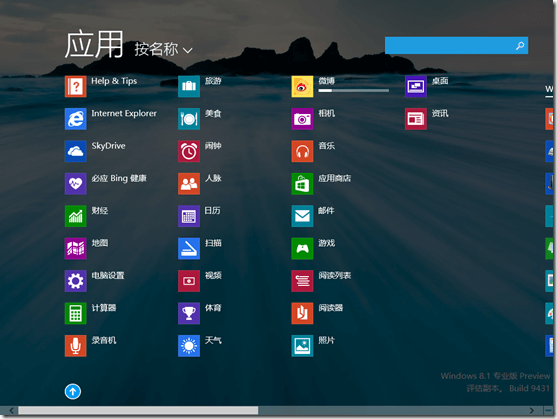Launch the 相机 camera icon
This screenshot has width=557, height=419.
302,119
